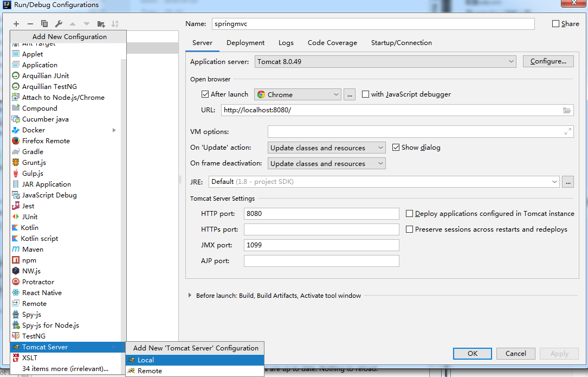This screenshot has height=377, width=588.
Task: Switch to the Logs tab
Action: (x=286, y=43)
